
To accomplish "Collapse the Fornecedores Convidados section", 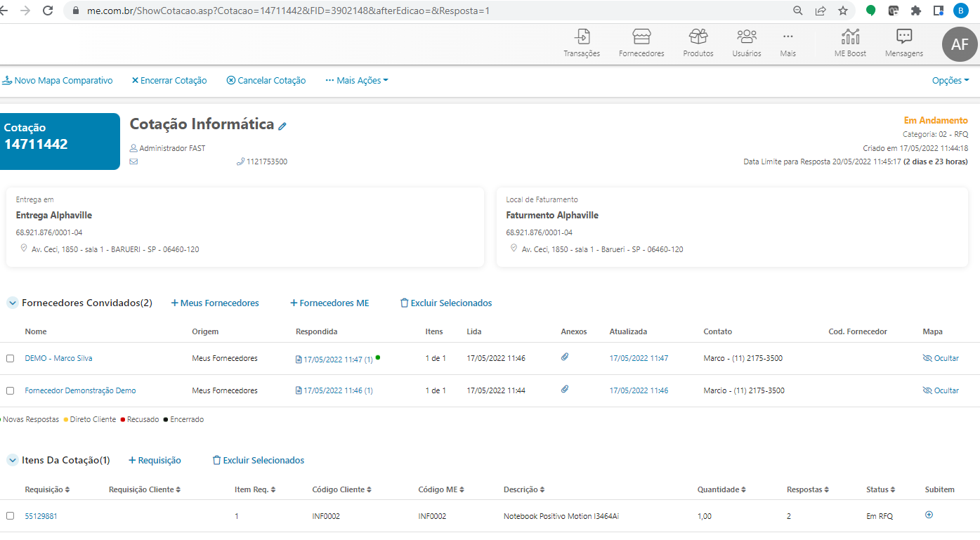I will coord(12,303).
